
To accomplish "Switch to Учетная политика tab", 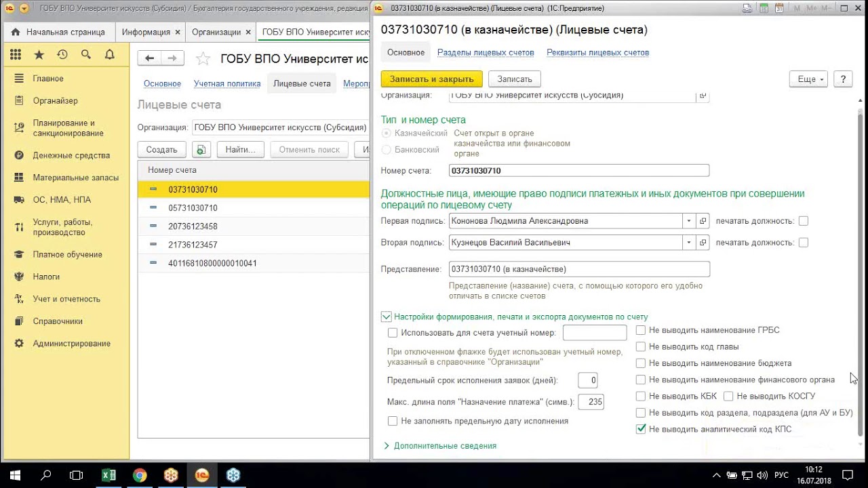I will (x=227, y=84).
